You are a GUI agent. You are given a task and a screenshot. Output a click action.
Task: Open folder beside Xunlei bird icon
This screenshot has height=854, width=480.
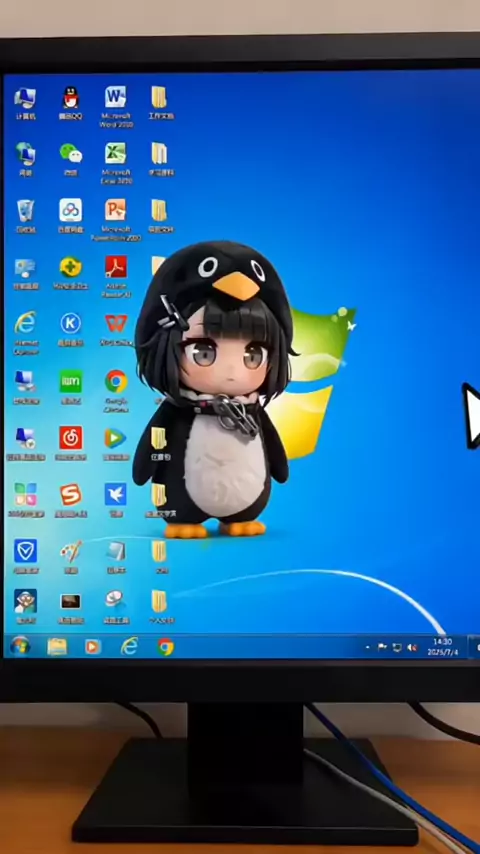[159, 495]
